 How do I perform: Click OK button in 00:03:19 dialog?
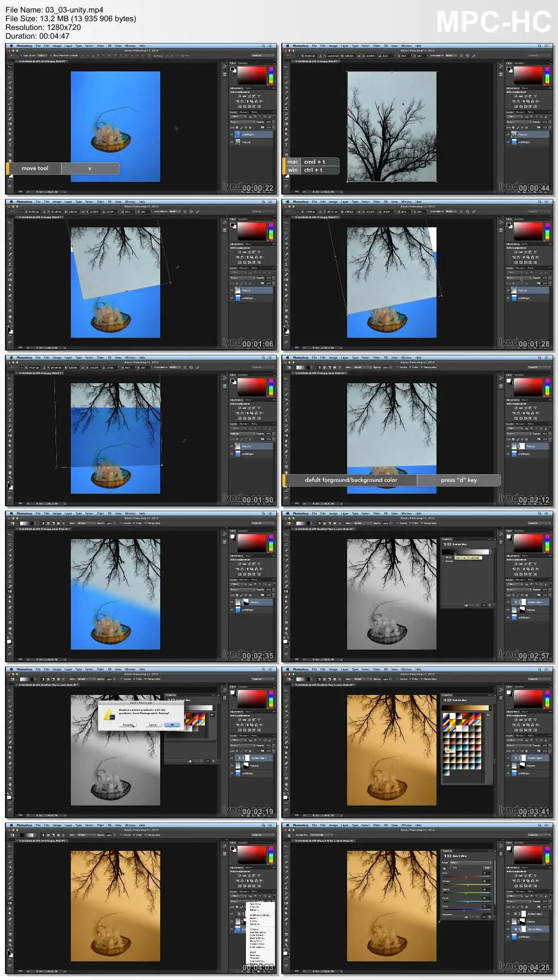172,725
